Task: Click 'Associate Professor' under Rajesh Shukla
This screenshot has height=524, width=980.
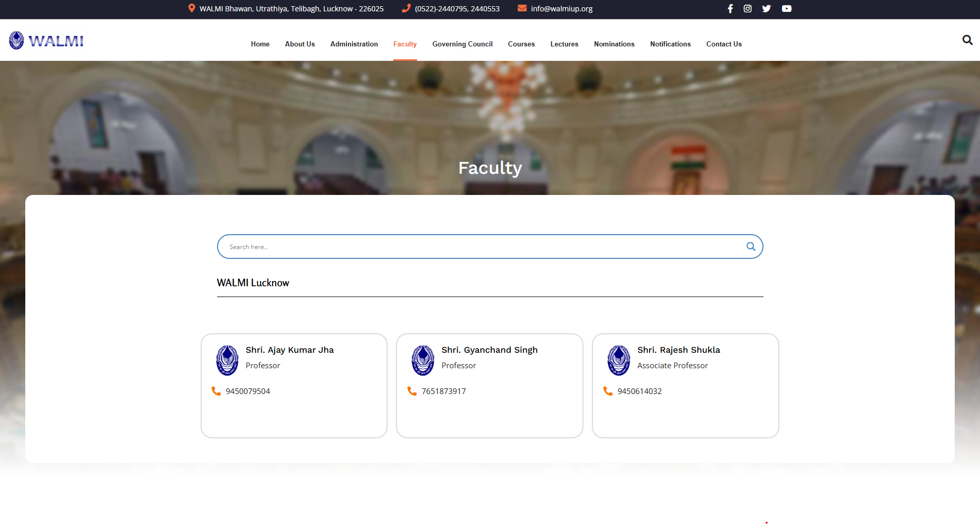Action: tap(673, 366)
